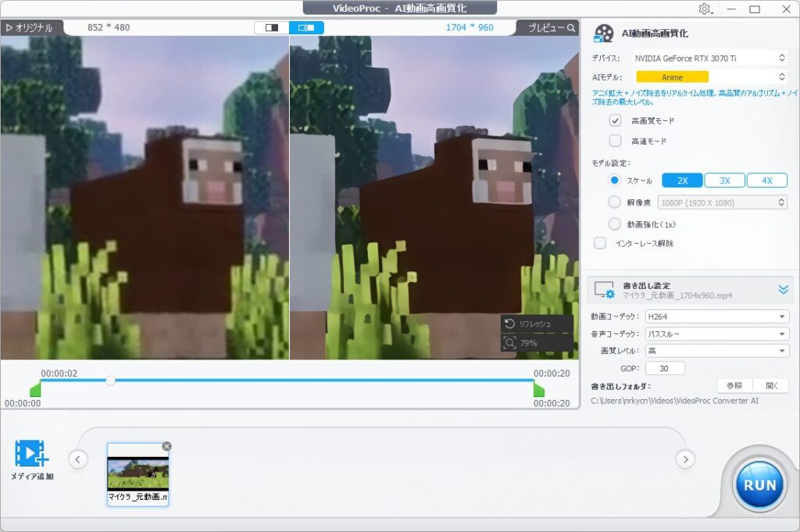Click the メディア追加 add media icon

coord(31,453)
